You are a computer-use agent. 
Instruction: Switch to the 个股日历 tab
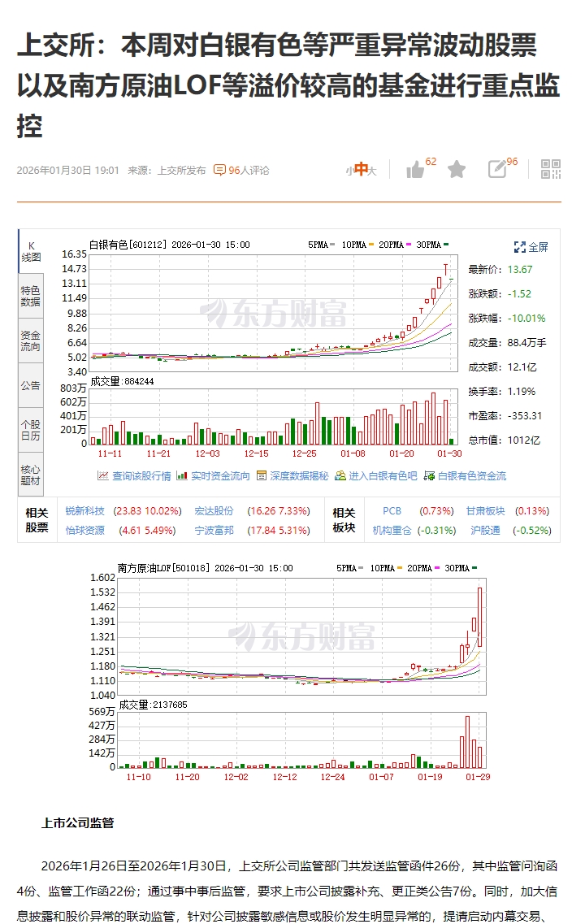pyautogui.click(x=31, y=430)
